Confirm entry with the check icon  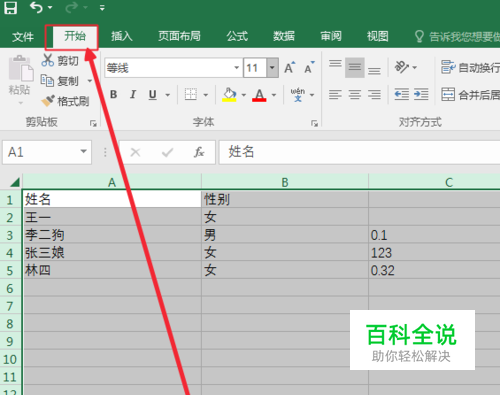(167, 152)
